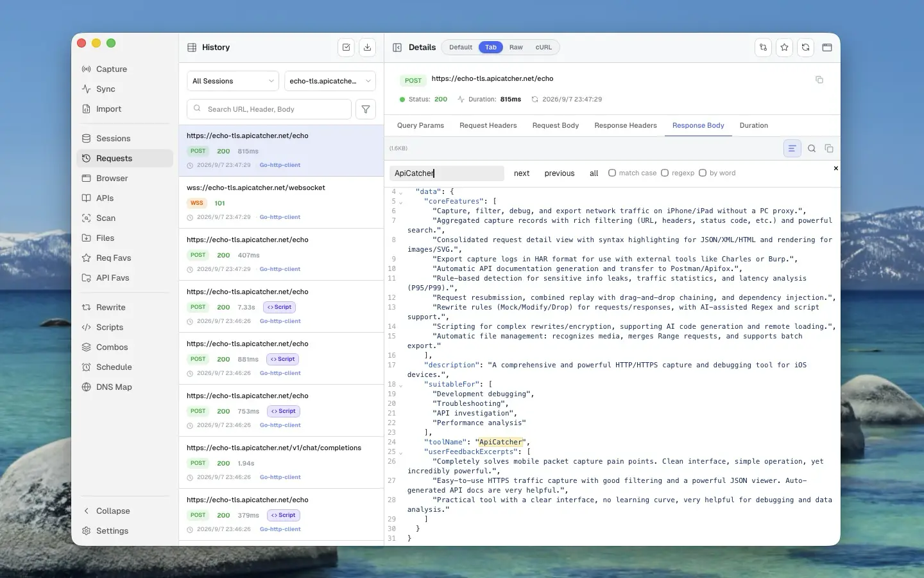Image resolution: width=924 pixels, height=578 pixels.
Task: Click the next search match button
Action: point(522,173)
